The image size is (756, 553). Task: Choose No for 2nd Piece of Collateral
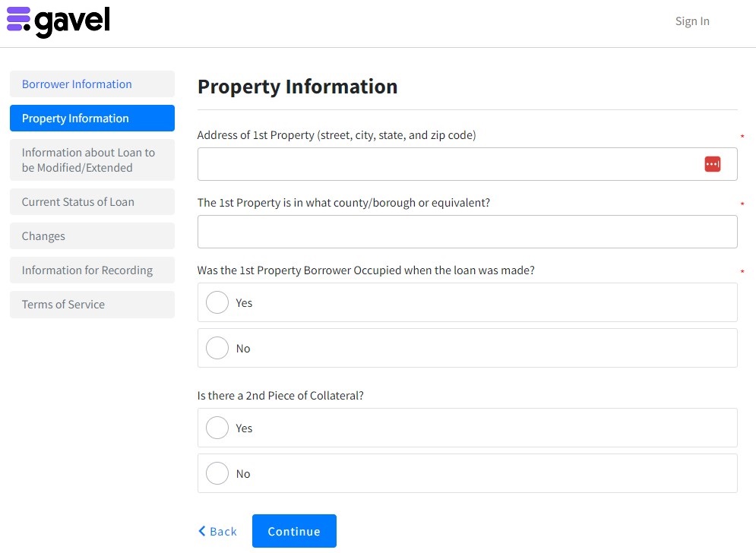point(217,473)
